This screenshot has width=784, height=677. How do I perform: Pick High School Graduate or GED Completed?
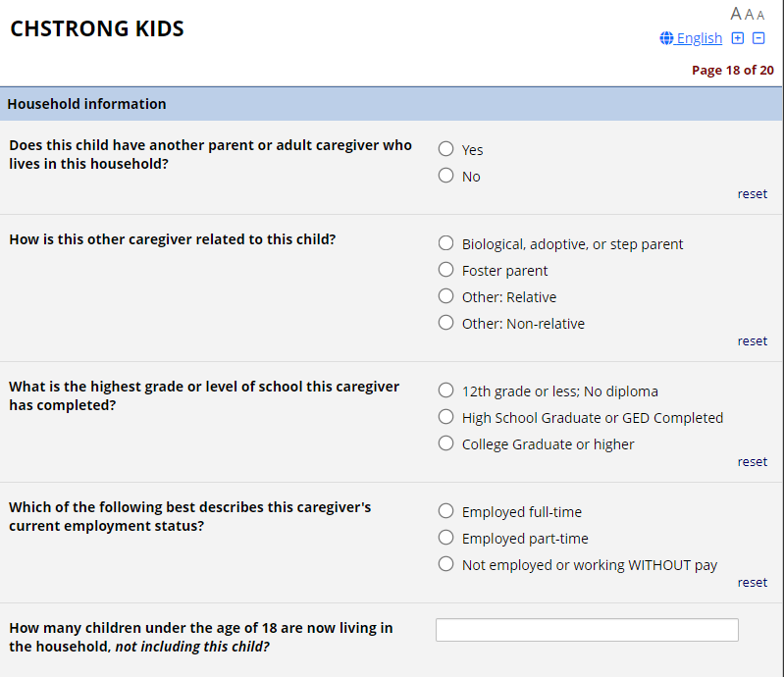coord(446,417)
